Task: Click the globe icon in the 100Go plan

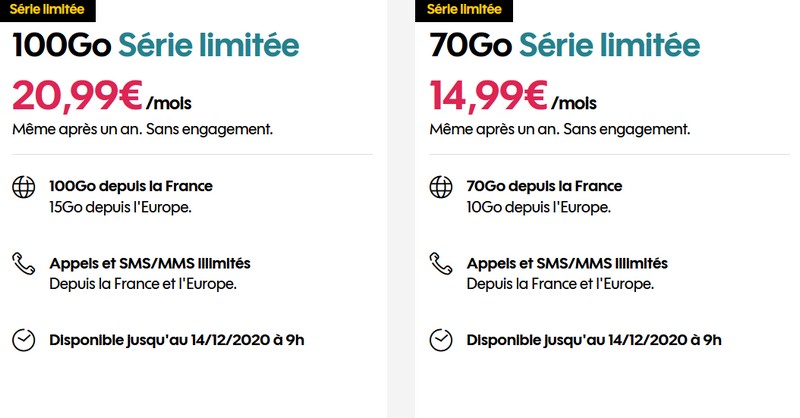Action: tap(23, 187)
